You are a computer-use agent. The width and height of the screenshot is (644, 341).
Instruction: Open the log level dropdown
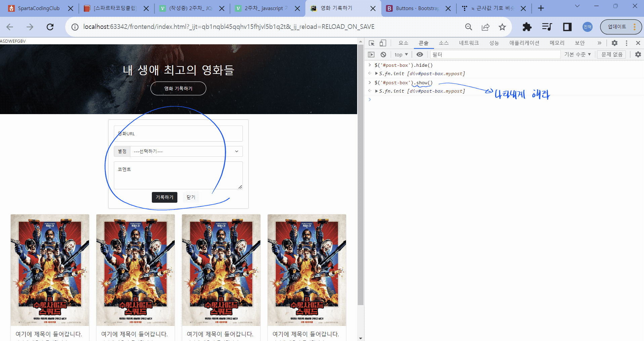tap(577, 54)
